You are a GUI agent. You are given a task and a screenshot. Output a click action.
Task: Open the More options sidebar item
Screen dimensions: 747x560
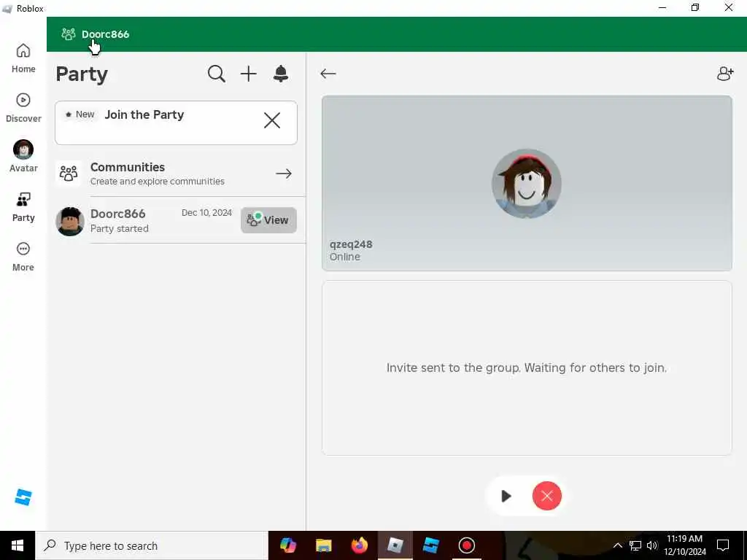click(23, 257)
